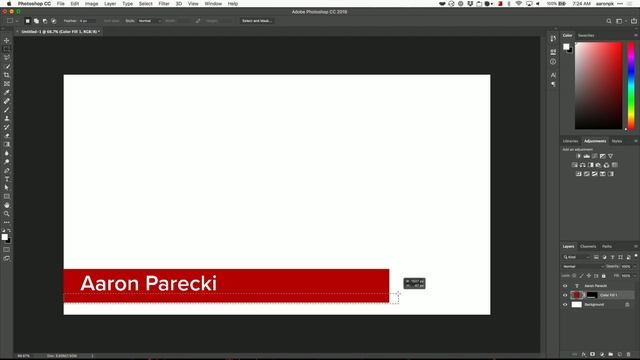640x360 pixels.
Task: Toggle layer filtering on/off switch
Action: click(636, 256)
